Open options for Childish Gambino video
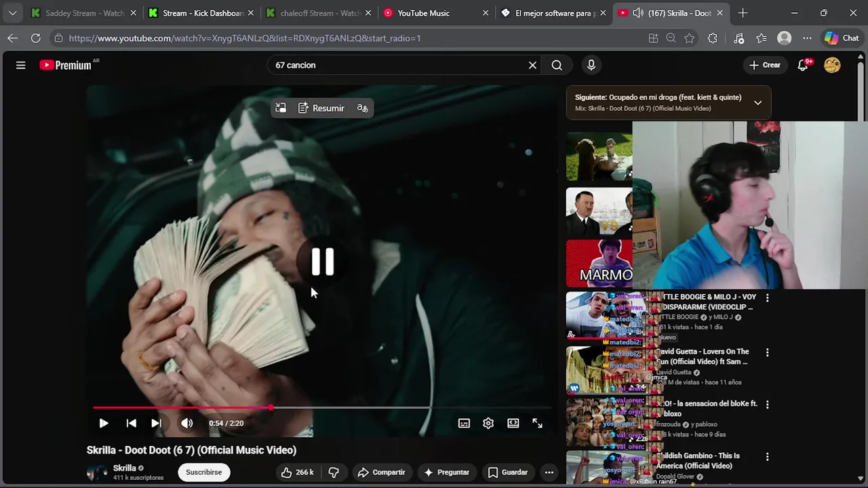Viewport: 868px width, 488px height. (768, 457)
